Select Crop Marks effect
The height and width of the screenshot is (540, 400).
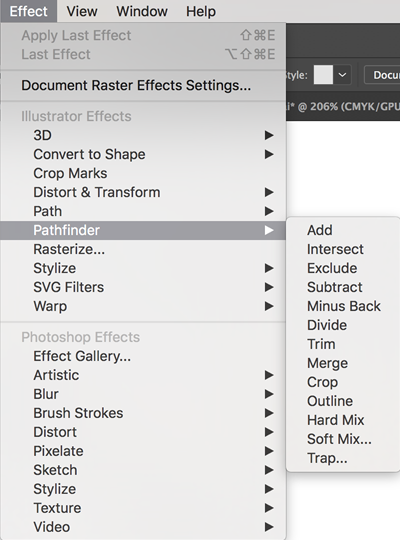143,173
